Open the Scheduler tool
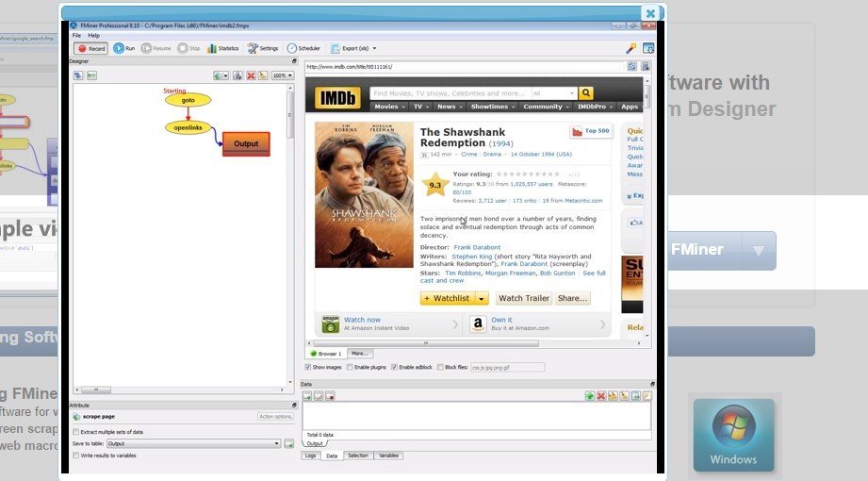The image size is (868, 481). pyautogui.click(x=303, y=48)
